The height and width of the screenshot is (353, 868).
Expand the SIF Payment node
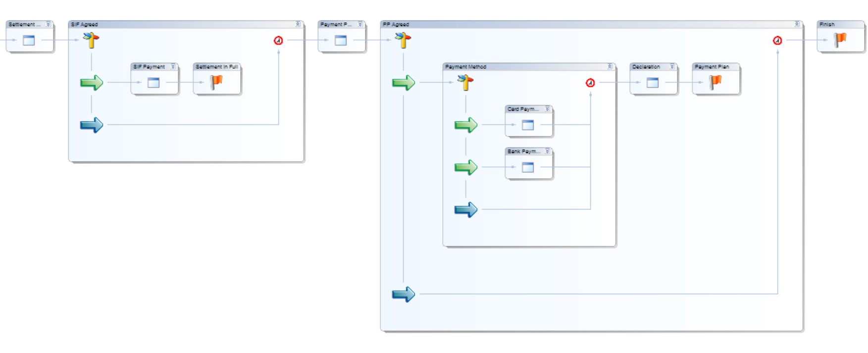point(173,66)
